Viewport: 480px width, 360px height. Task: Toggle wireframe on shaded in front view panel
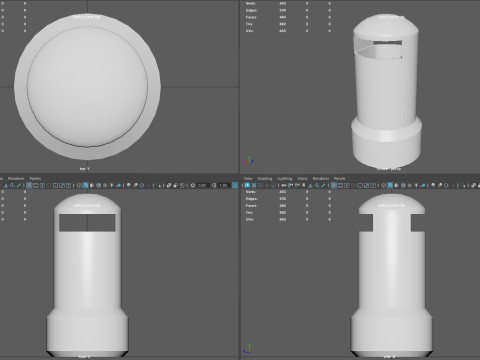click(98, 185)
